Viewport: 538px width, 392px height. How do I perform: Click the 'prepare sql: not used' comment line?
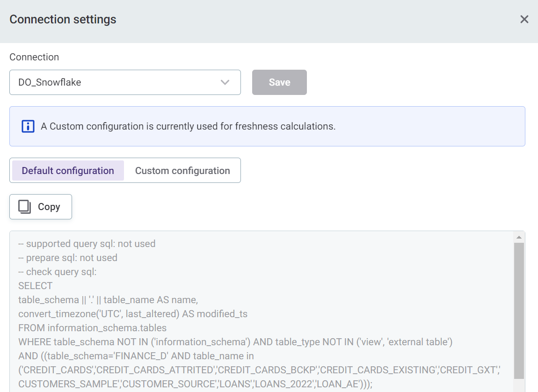click(68, 258)
